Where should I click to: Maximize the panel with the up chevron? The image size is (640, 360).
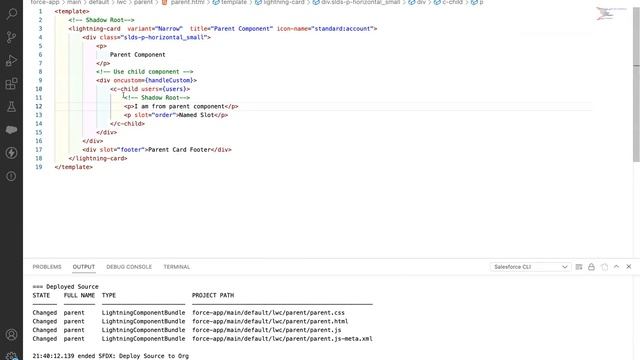(616, 267)
